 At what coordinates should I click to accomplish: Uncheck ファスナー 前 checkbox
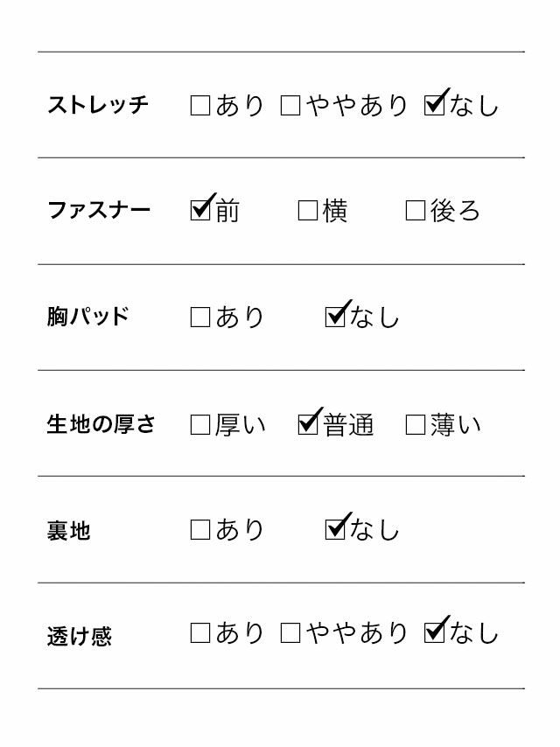pyautogui.click(x=200, y=211)
